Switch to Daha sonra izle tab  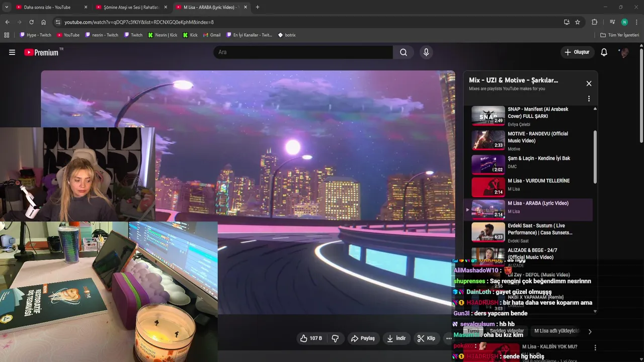point(47,7)
